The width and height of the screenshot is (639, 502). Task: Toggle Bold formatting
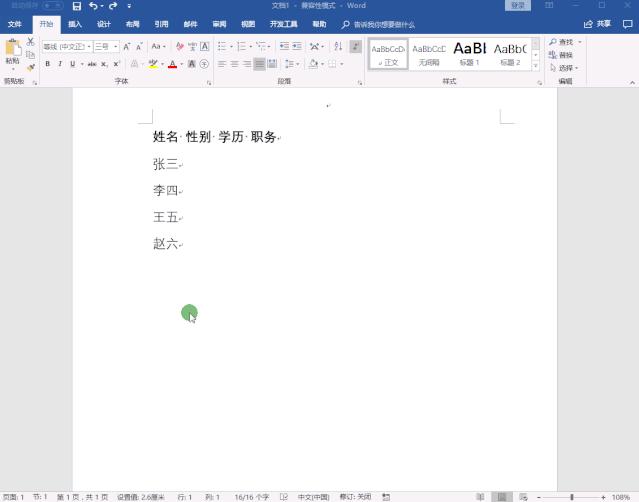tap(48, 64)
